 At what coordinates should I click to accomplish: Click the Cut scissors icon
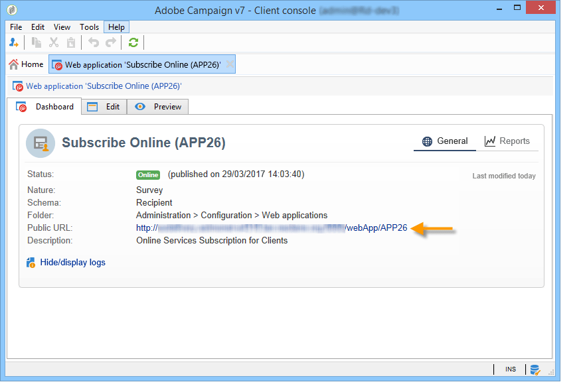tap(54, 42)
